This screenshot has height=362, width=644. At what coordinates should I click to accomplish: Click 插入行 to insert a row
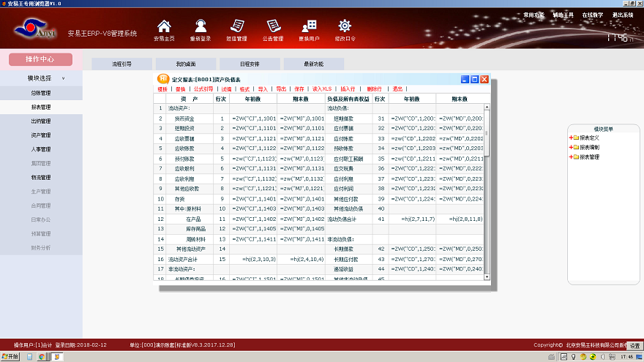click(x=348, y=89)
